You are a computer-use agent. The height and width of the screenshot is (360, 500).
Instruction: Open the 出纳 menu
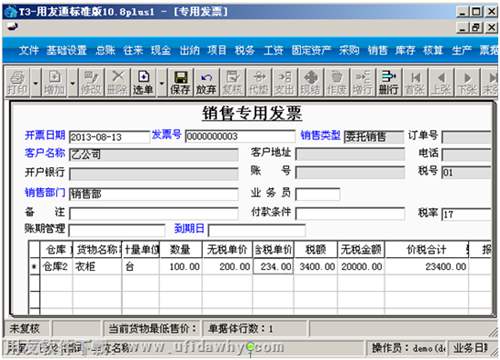coord(189,50)
